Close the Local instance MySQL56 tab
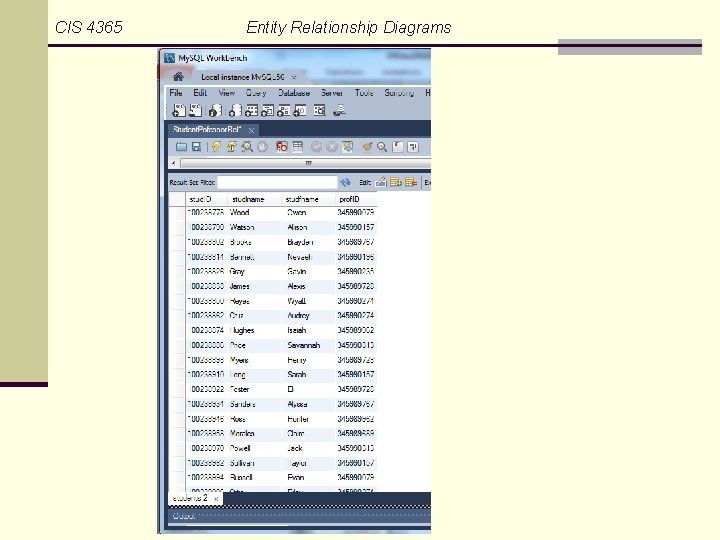Screen dimensions: 720x540 [294, 77]
